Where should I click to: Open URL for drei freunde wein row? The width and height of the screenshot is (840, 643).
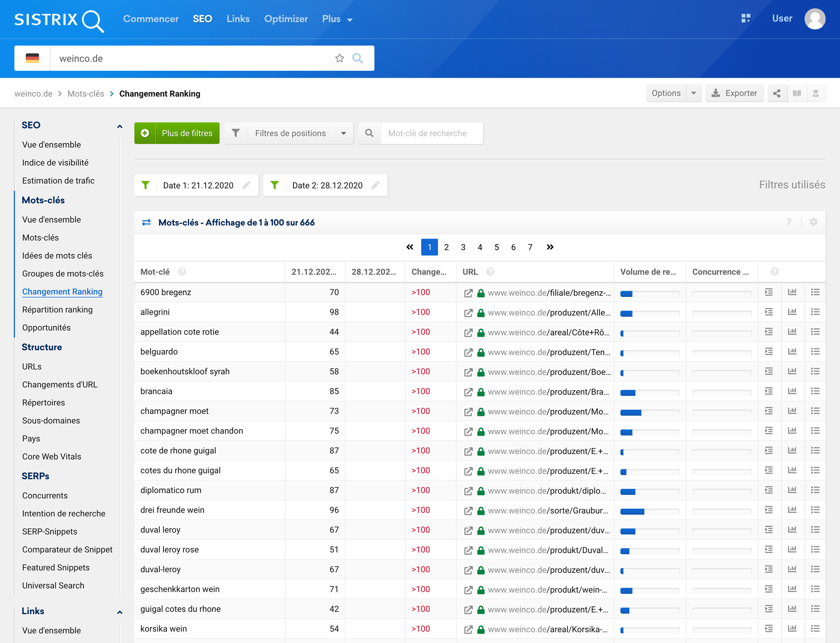(548, 510)
